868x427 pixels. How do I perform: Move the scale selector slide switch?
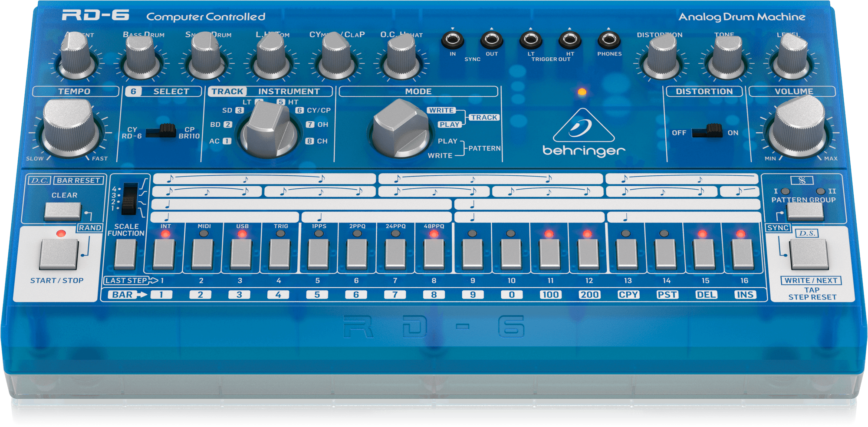coord(129,199)
